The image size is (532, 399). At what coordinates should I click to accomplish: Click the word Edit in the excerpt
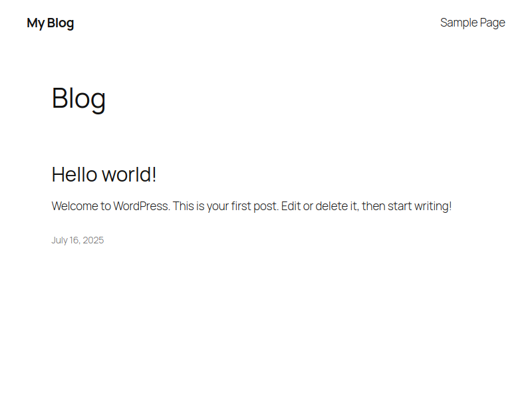click(x=291, y=206)
